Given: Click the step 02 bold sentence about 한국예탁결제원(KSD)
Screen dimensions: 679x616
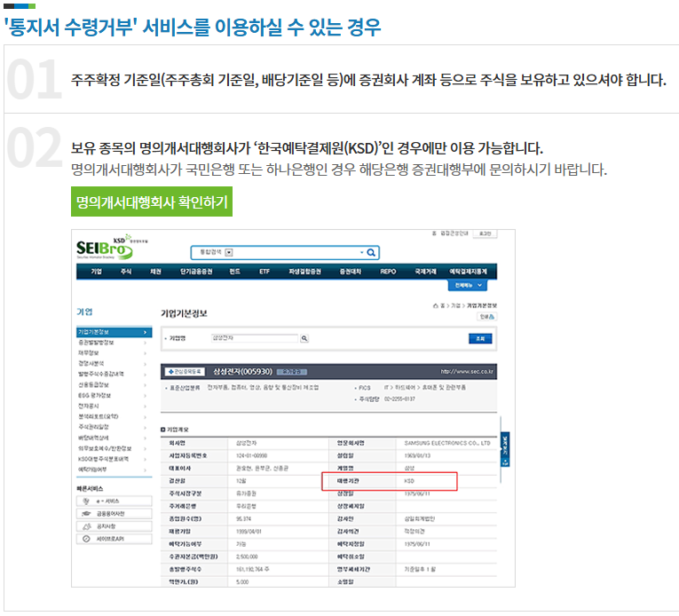Looking at the screenshot, I should 307,148.
